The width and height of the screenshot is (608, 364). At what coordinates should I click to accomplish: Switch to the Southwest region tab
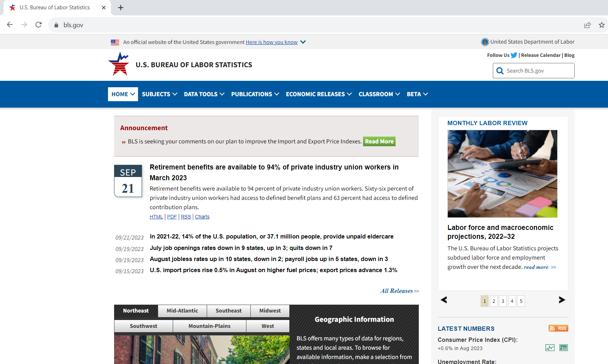pos(143,326)
